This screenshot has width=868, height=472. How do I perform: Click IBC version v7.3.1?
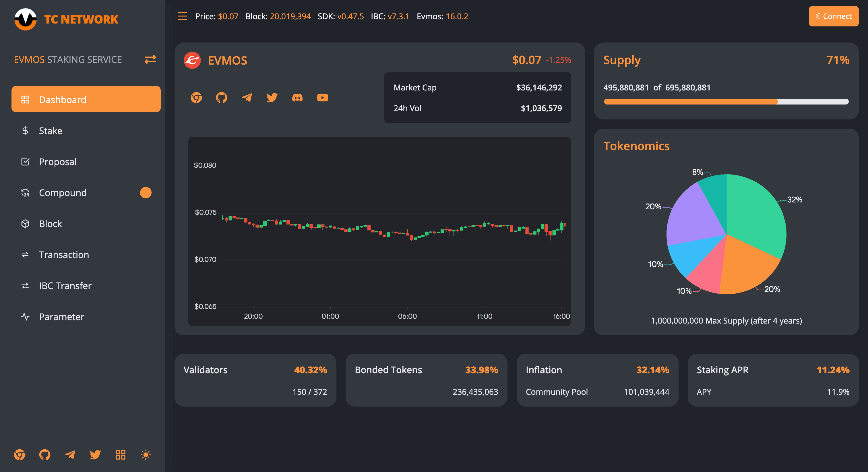(398, 16)
